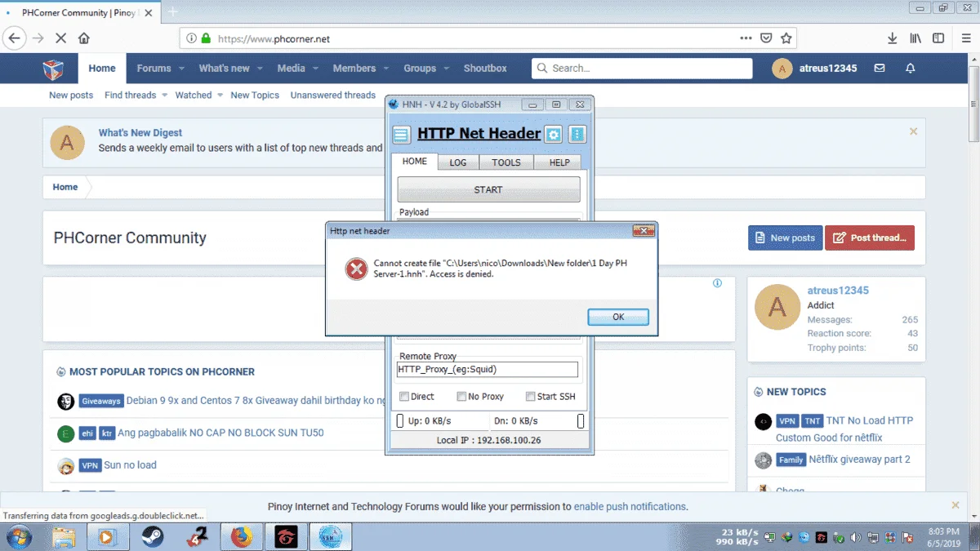Open Windows Explorer folder on taskbar

(x=65, y=536)
